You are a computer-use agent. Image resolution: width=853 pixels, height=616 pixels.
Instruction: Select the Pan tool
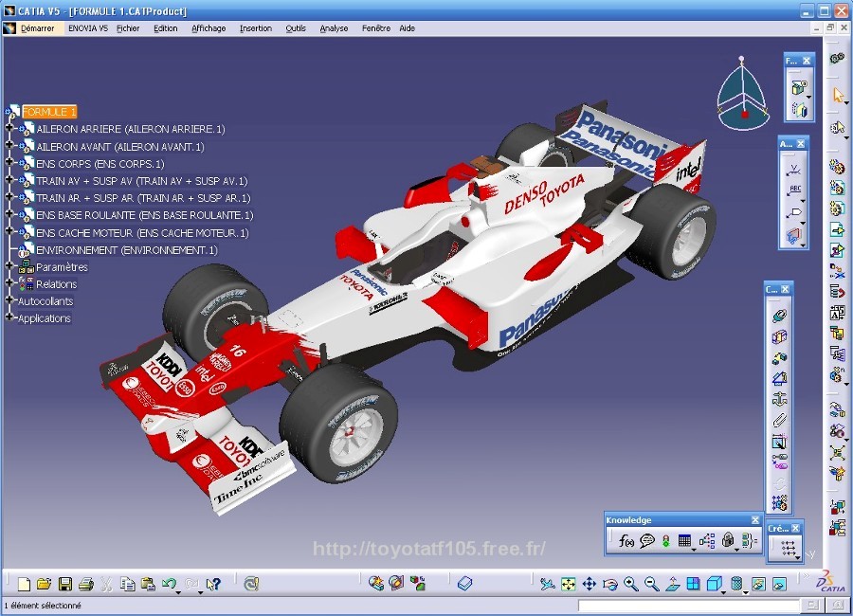[589, 584]
